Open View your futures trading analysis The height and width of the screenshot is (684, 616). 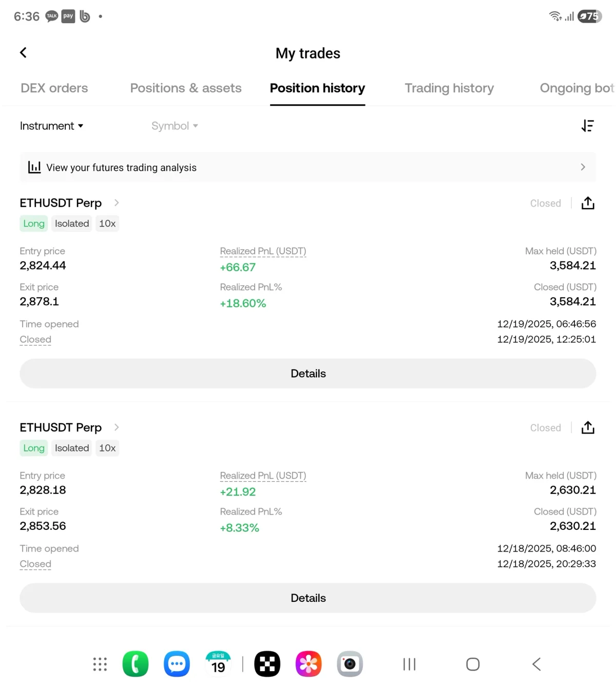coord(308,167)
